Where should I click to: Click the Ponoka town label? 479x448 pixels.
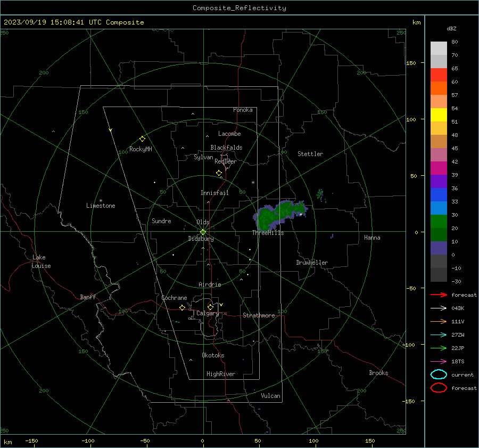pos(243,110)
